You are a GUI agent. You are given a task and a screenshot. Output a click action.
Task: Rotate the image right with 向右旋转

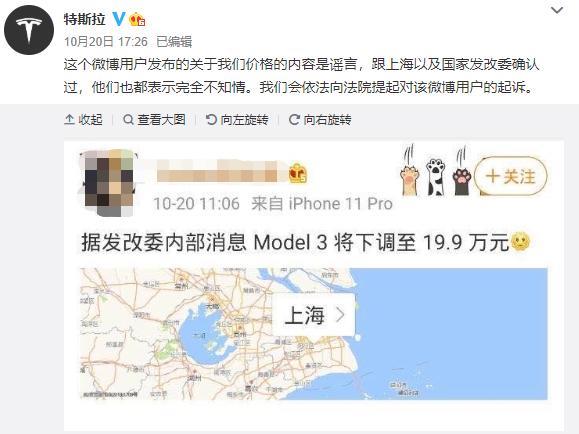click(320, 120)
